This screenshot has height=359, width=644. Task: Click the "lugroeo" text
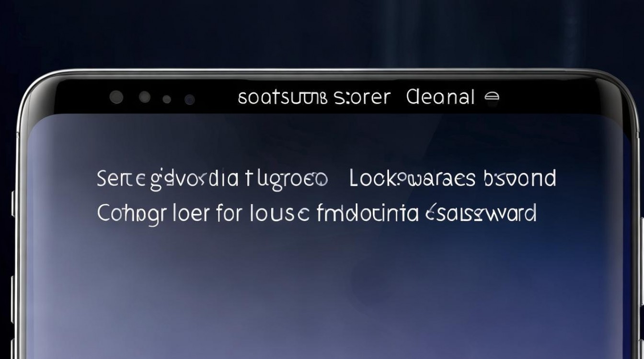[287, 180]
